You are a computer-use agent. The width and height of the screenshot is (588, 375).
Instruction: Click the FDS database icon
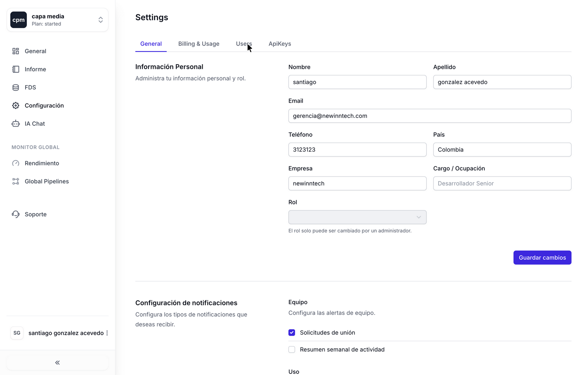[x=16, y=87]
